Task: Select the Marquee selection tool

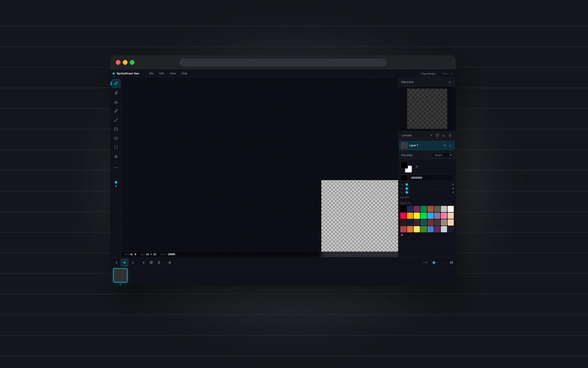Action: pos(116,148)
